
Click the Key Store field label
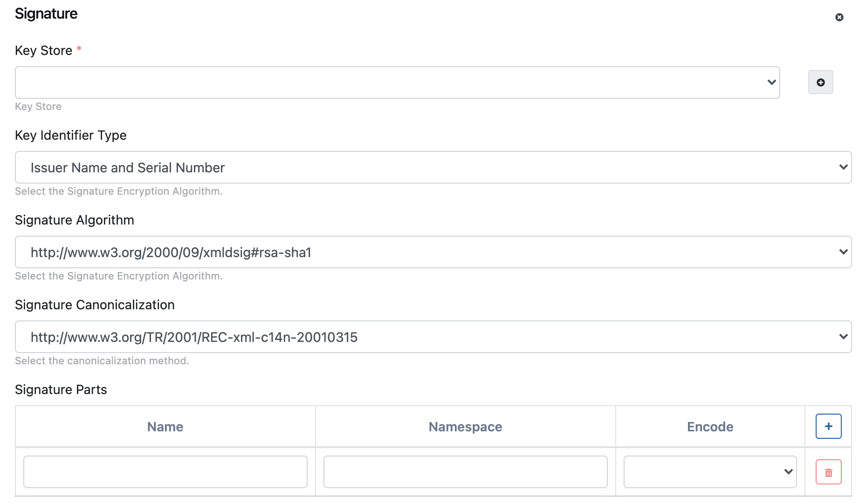click(x=43, y=50)
